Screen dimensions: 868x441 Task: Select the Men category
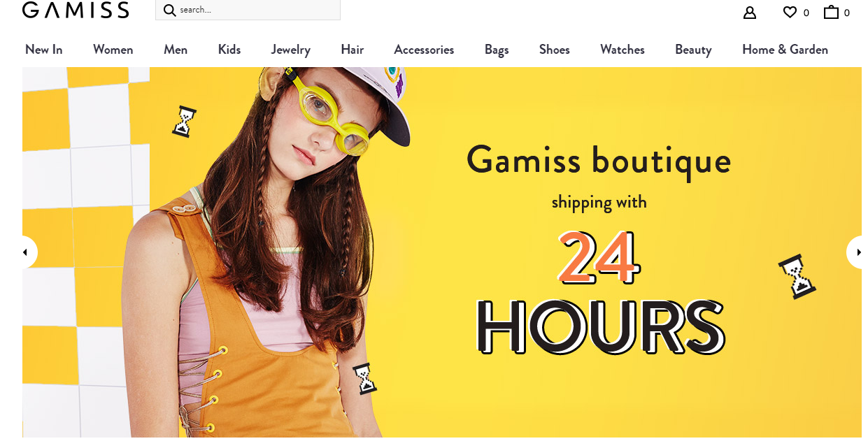click(176, 50)
